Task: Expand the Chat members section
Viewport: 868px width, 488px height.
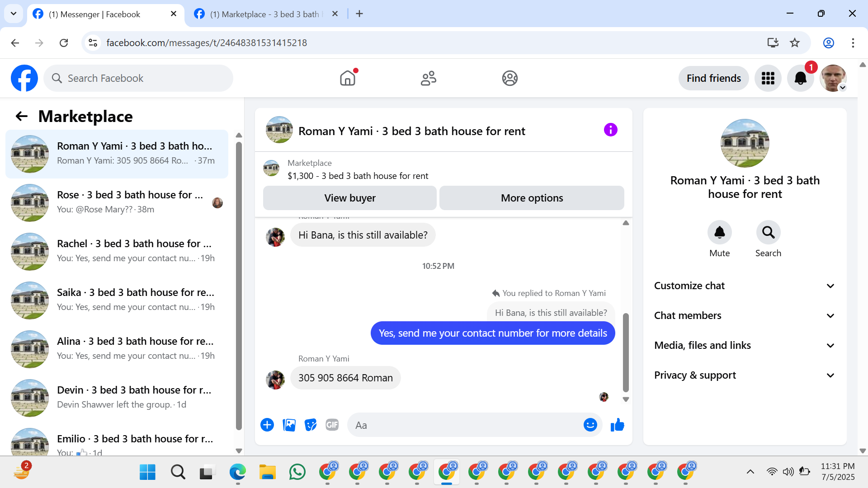Action: coord(744,316)
